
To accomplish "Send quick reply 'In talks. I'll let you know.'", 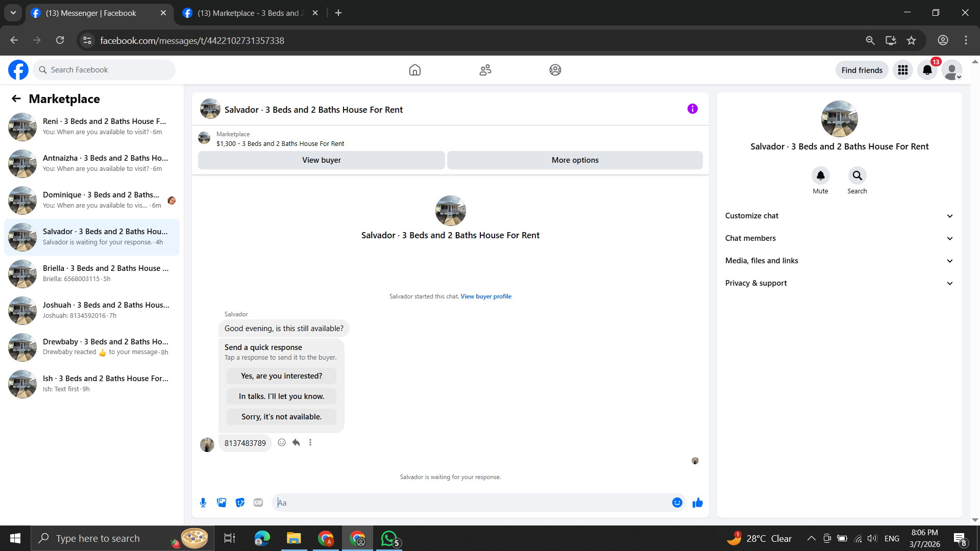I will (282, 396).
